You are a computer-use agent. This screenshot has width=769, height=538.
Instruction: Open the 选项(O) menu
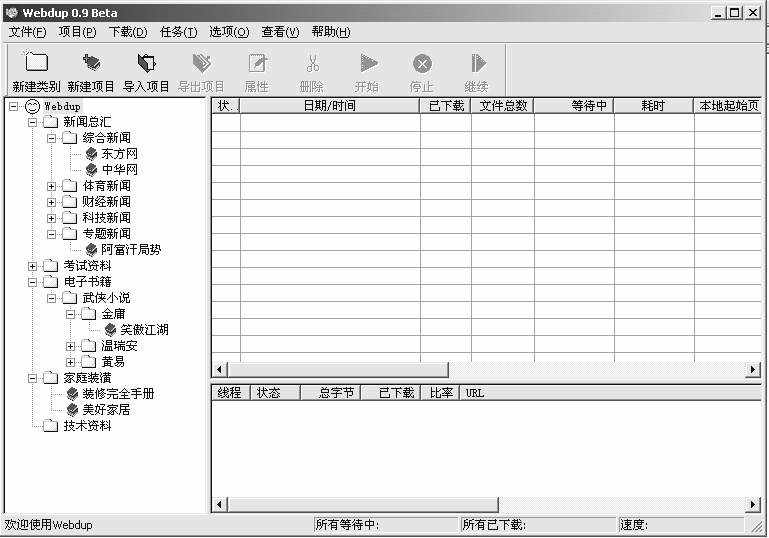click(229, 32)
